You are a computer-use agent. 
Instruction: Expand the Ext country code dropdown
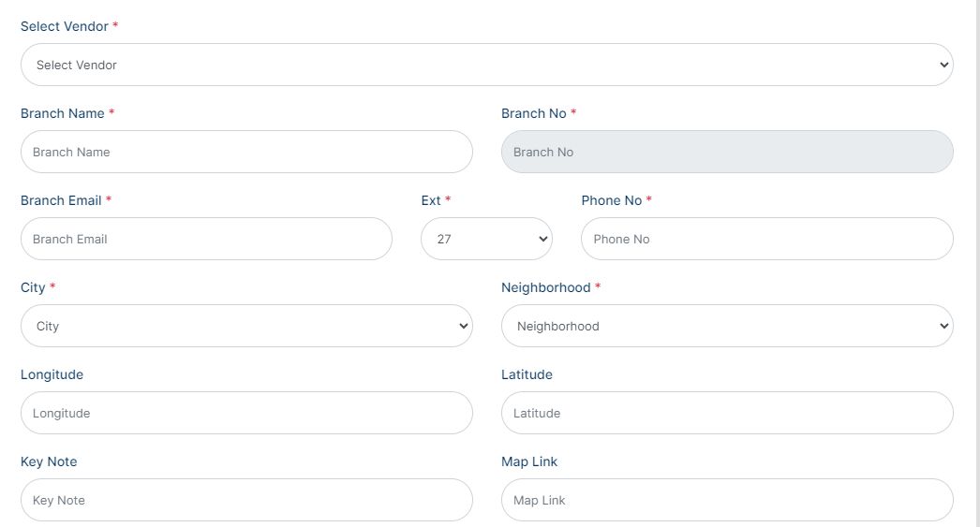[486, 239]
